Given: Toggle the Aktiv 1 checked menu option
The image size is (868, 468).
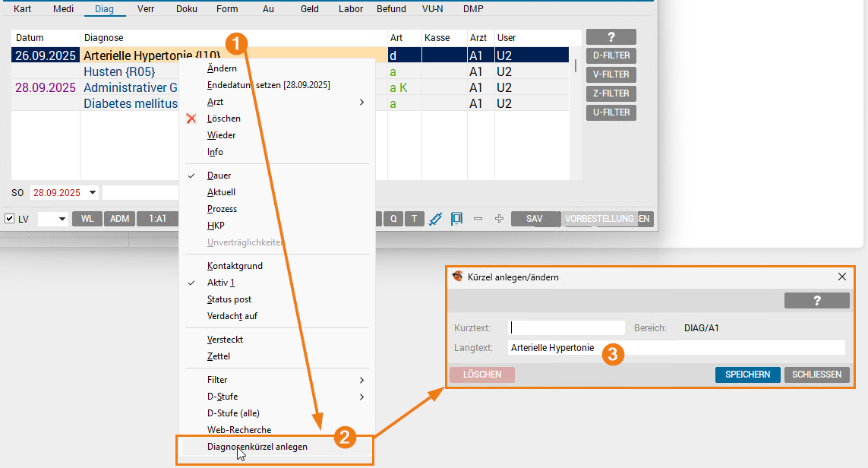Looking at the screenshot, I should click(x=220, y=283).
